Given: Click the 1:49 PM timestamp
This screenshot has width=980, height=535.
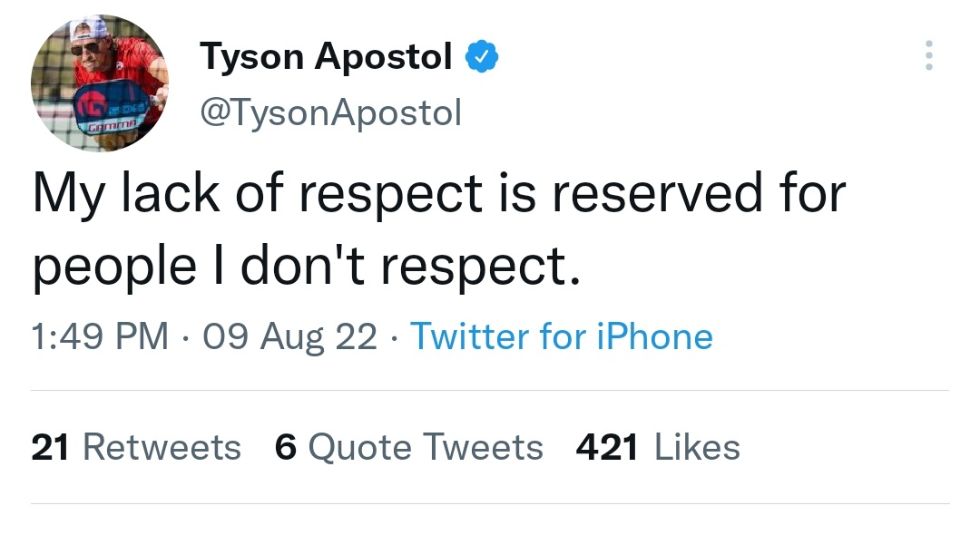Looking at the screenshot, I should pyautogui.click(x=100, y=336).
